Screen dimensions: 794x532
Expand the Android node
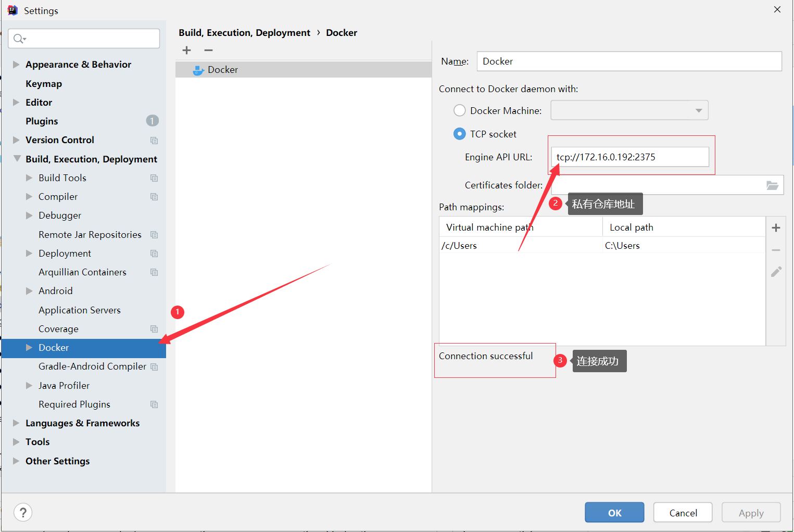(29, 291)
